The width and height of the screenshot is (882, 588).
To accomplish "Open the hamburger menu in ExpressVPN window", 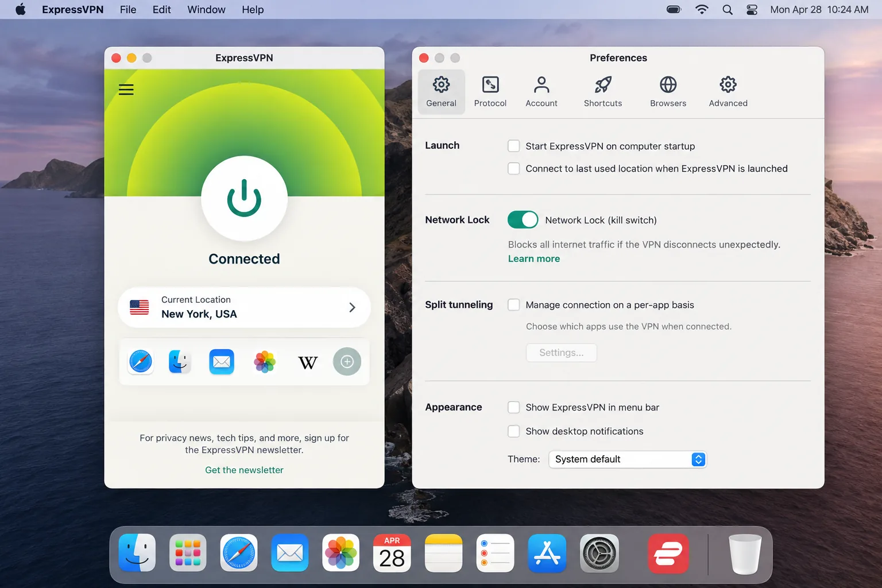I will click(126, 90).
